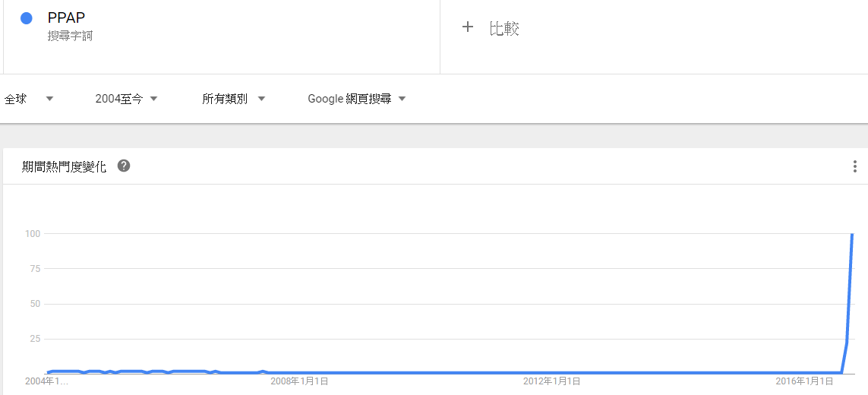Image resolution: width=868 pixels, height=395 pixels.
Task: Click the 2012年1月1日 axis label
Action: [551, 381]
